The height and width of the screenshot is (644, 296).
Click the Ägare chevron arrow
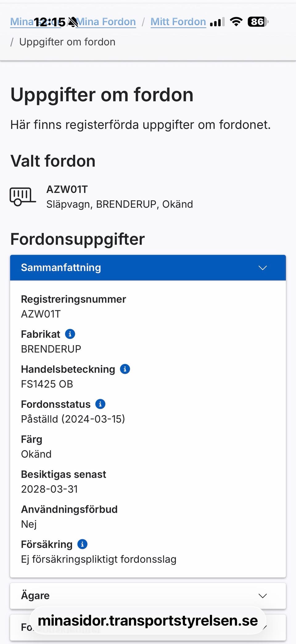coord(262,596)
